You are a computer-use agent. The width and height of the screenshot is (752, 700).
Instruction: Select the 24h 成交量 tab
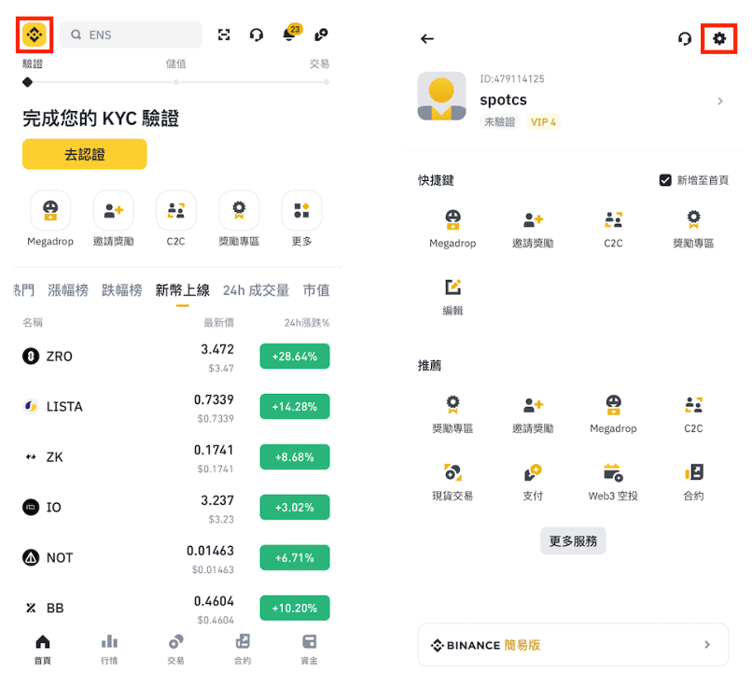click(256, 290)
